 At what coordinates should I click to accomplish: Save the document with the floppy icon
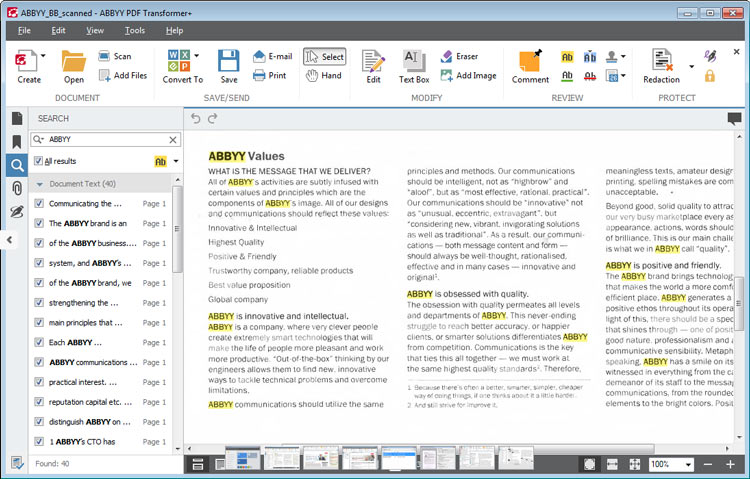pyautogui.click(x=229, y=61)
